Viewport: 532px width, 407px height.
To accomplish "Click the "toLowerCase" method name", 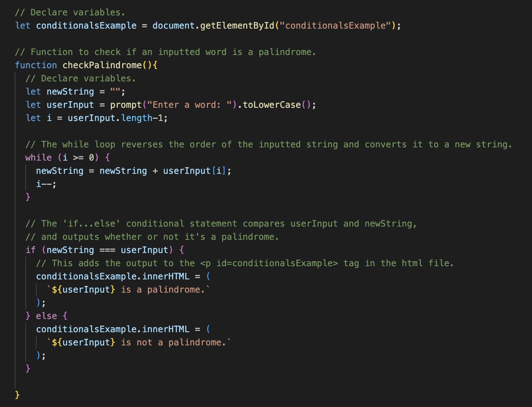I will click(x=272, y=105).
